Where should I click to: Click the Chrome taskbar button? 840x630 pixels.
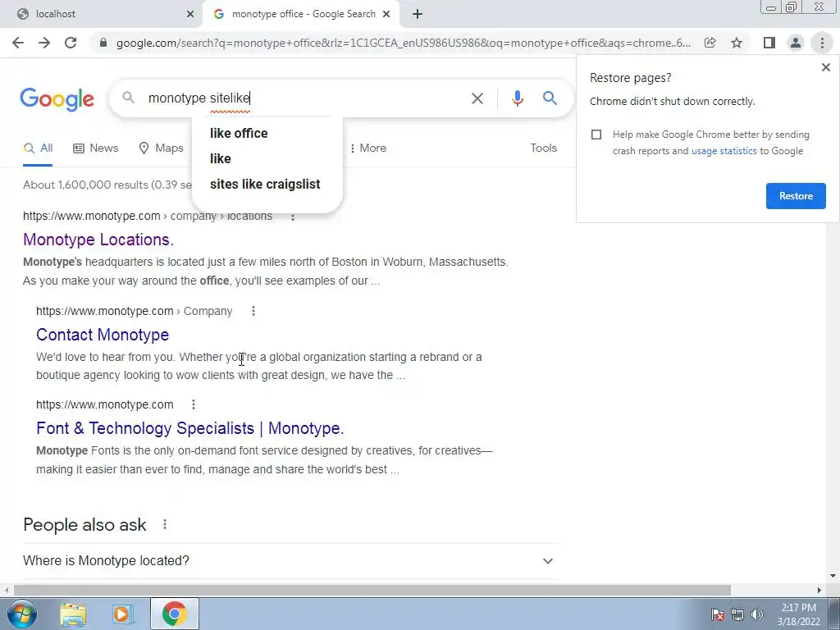[x=174, y=614]
